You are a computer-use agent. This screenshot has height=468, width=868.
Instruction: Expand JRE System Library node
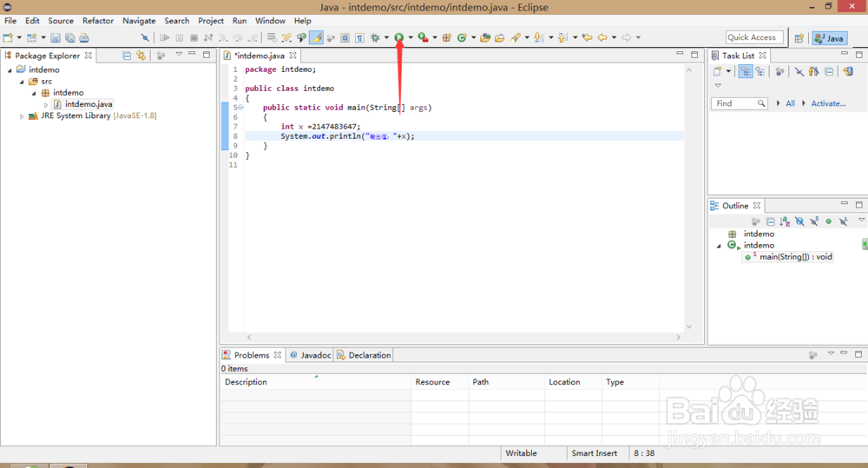22,116
